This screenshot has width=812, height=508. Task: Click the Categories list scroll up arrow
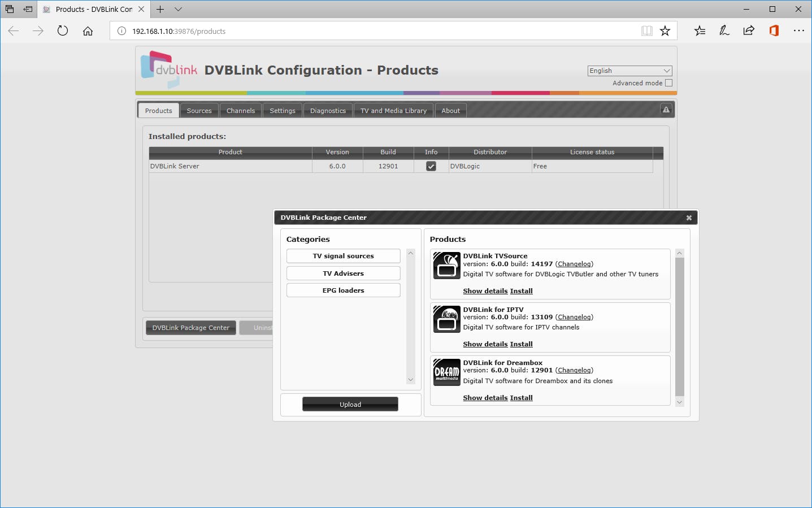click(x=411, y=253)
